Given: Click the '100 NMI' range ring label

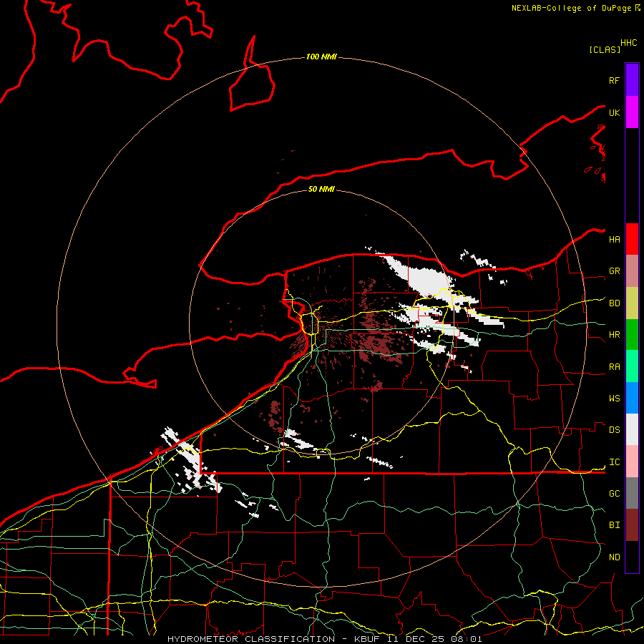Looking at the screenshot, I should pos(321,57).
